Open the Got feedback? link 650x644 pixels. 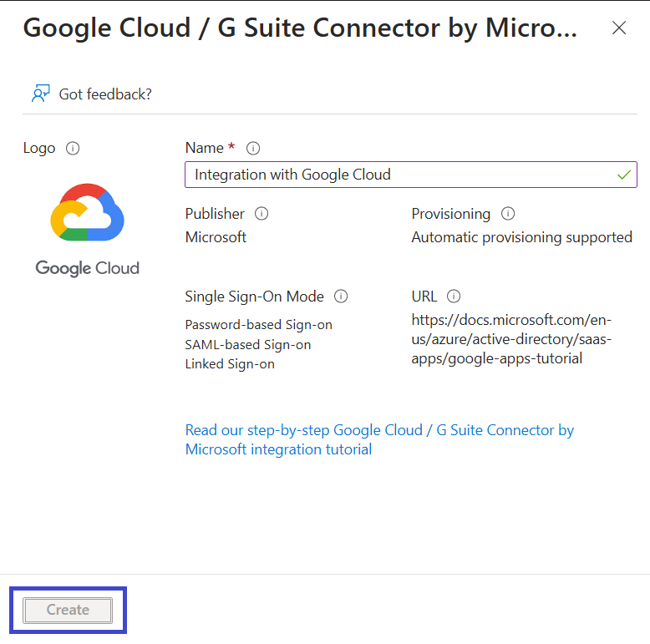point(105,94)
